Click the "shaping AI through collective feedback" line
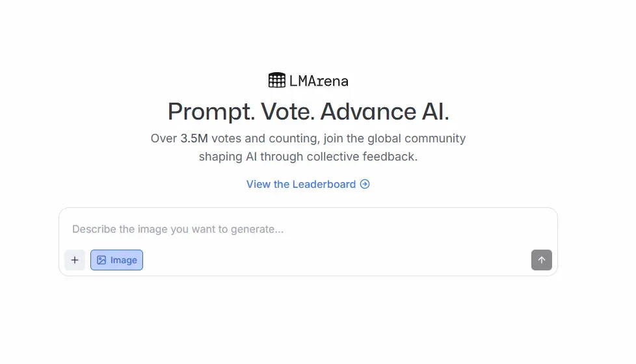Image resolution: width=636 pixels, height=364 pixels. coord(308,157)
